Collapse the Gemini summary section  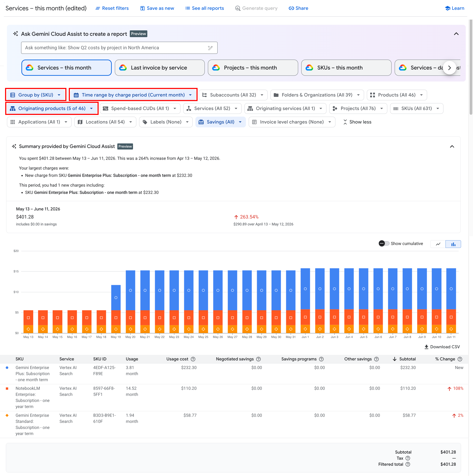pos(452,146)
